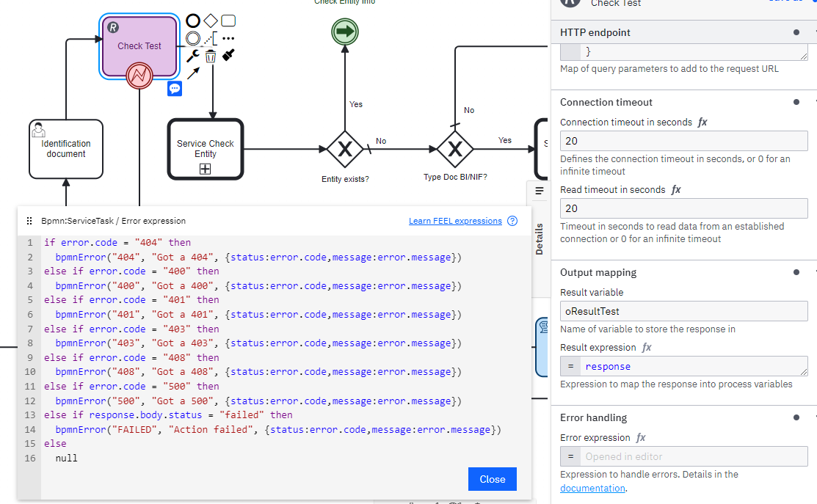Collapse the HTTP endpoint section
This screenshot has width=817, height=504.
click(x=683, y=32)
